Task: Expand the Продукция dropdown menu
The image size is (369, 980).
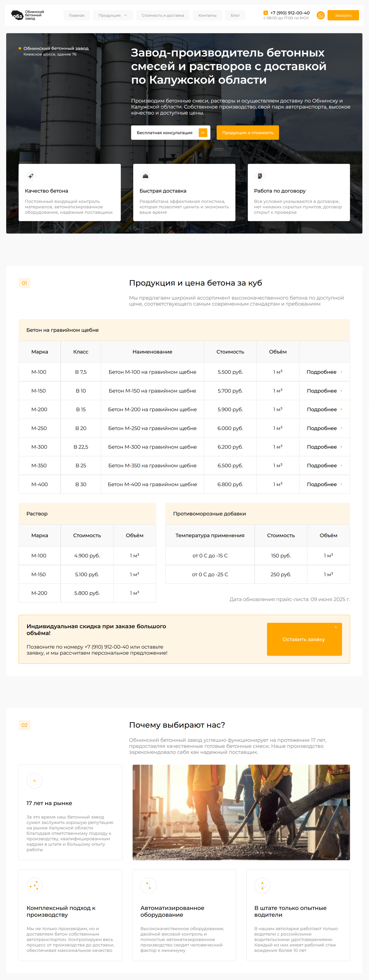Action: (x=113, y=16)
